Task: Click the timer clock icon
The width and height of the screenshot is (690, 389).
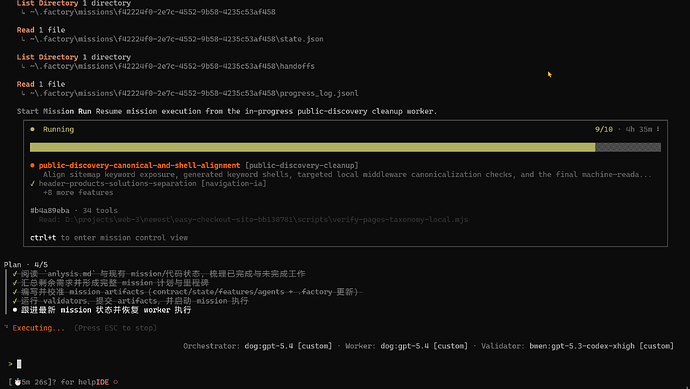Action: tap(18, 382)
